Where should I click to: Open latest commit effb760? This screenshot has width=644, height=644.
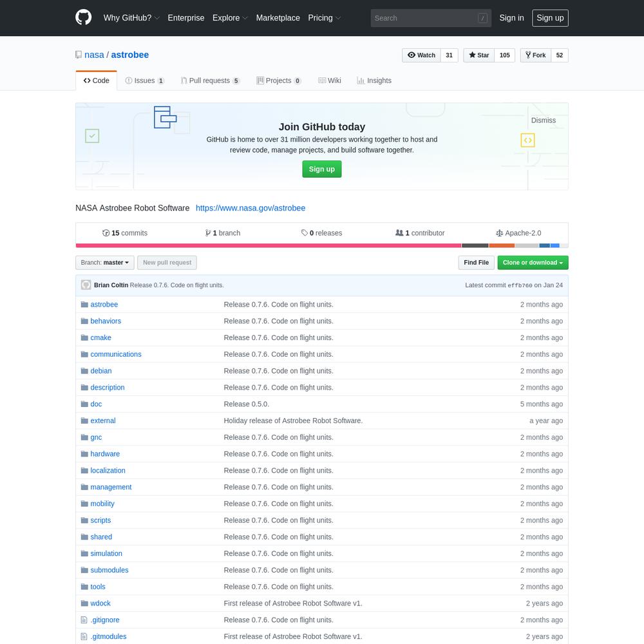coord(520,285)
